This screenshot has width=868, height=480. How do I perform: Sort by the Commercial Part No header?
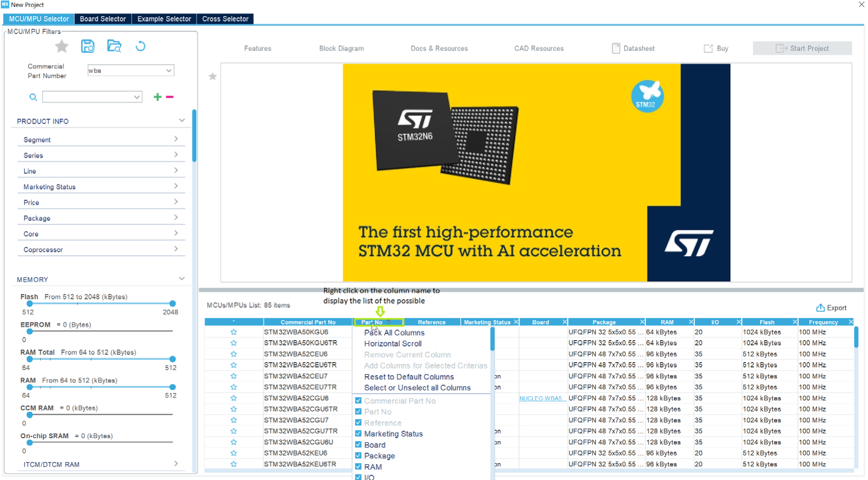308,322
